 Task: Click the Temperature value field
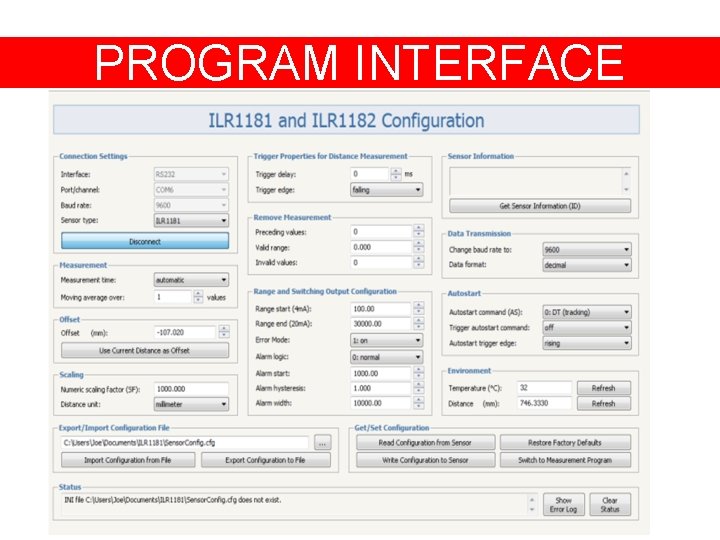tap(545, 388)
